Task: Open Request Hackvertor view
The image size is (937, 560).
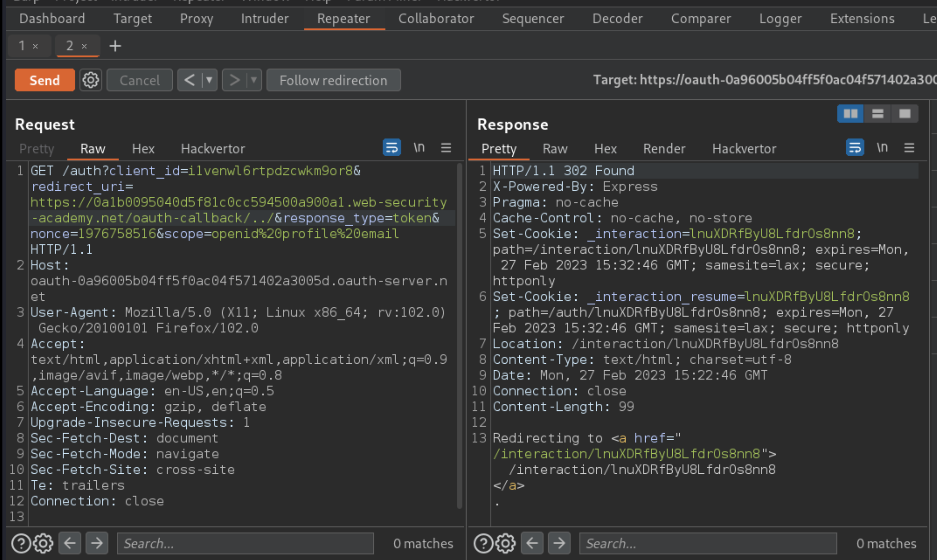Action: pos(213,149)
